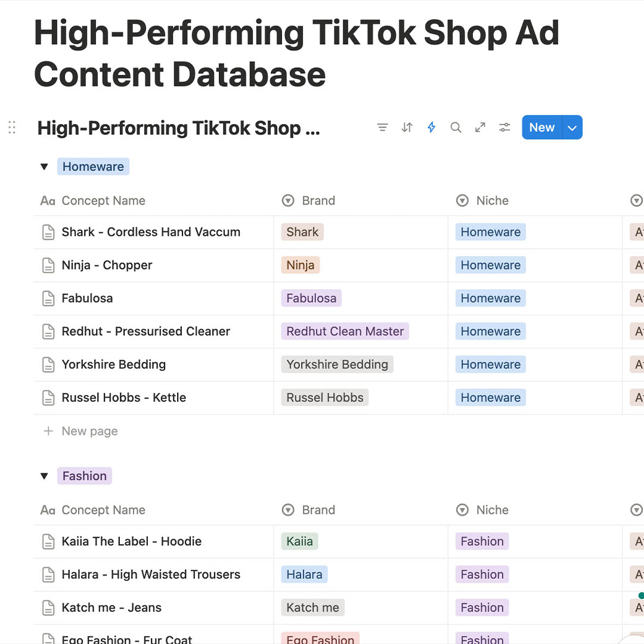This screenshot has width=644, height=644.
Task: Click the Russel Hobbs brand tag
Action: pos(325,398)
